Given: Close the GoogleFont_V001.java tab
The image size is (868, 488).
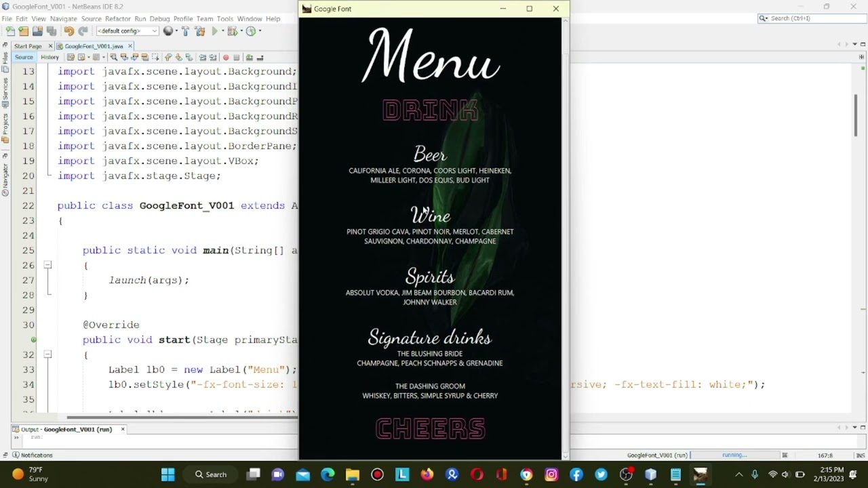Looking at the screenshot, I should coord(130,46).
